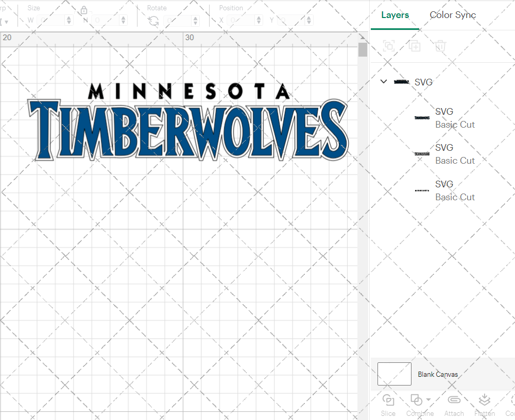515x420 pixels.
Task: Click the Combine tool icon
Action: coord(417,400)
